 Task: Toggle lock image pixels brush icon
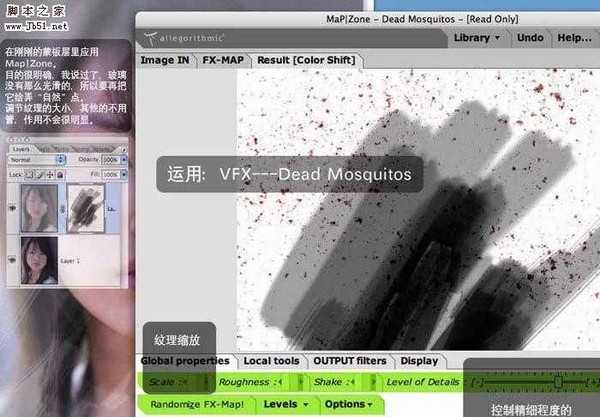(x=40, y=175)
